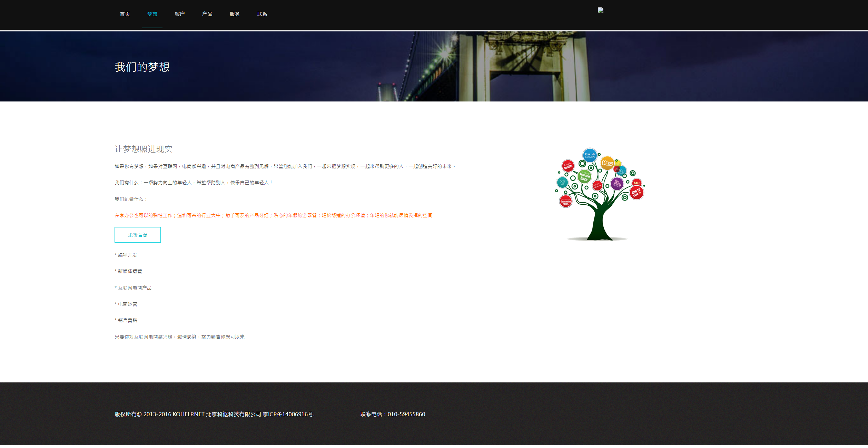Click the purple Best Seller badge

click(617, 184)
